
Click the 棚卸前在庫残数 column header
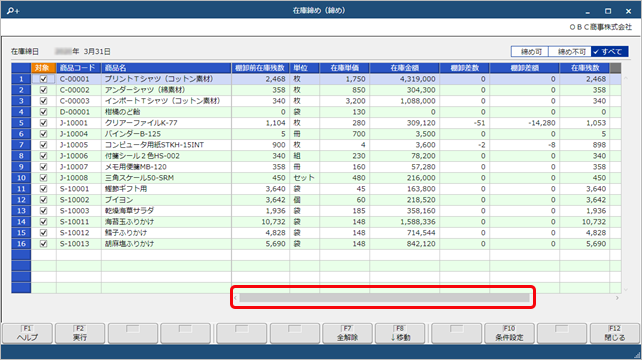pyautogui.click(x=260, y=68)
